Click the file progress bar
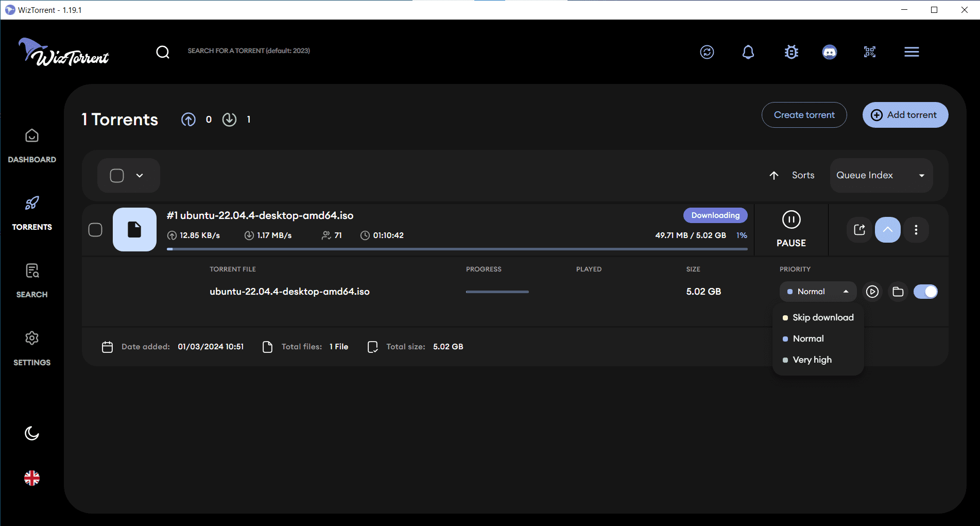 [497, 292]
